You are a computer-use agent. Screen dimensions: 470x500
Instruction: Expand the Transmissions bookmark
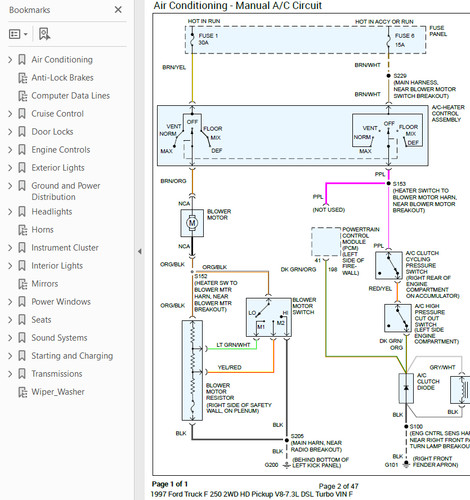click(x=10, y=374)
